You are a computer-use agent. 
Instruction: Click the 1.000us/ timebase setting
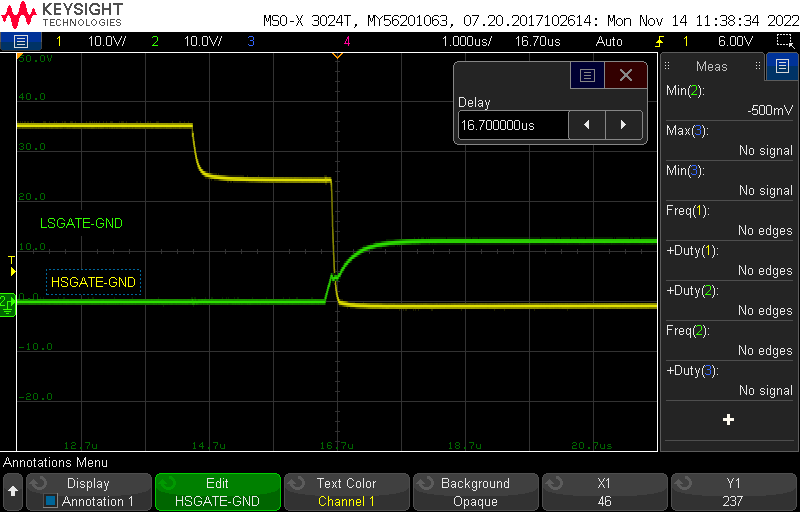coord(467,41)
